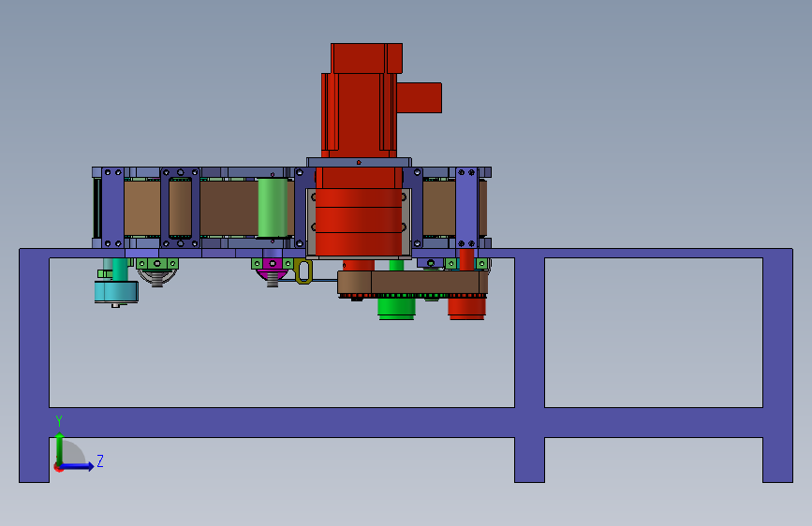Pick the light green roller in the conveyor
The image size is (812, 526).
(x=273, y=208)
